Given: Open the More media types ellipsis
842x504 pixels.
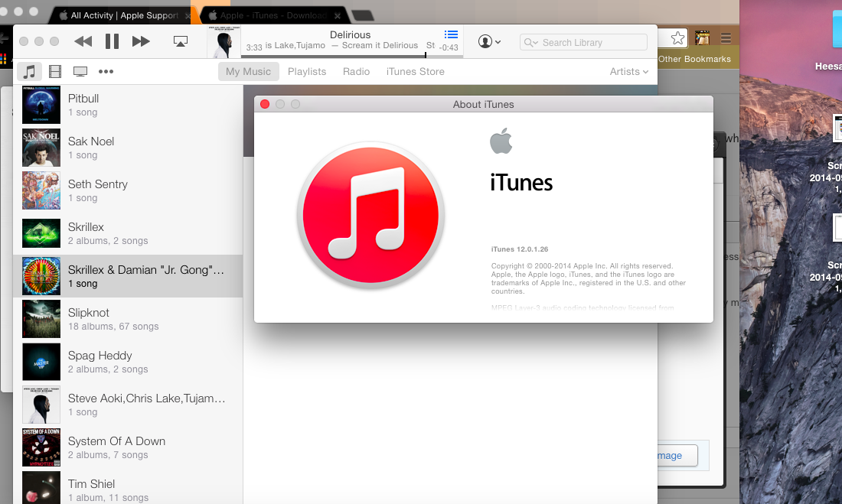Looking at the screenshot, I should click(x=106, y=71).
